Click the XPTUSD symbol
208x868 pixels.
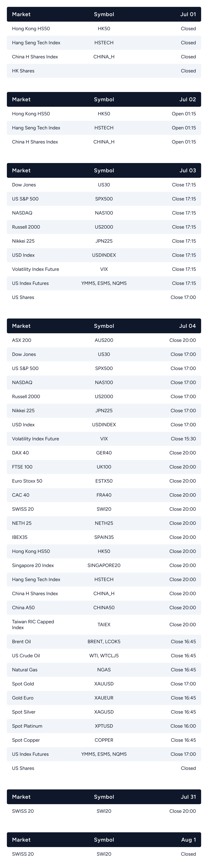104,726
